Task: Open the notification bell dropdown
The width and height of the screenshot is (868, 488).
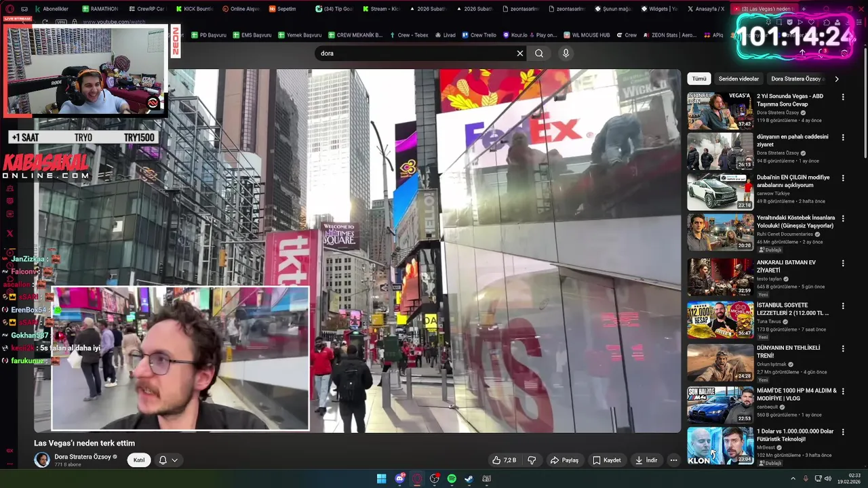Action: (x=168, y=460)
